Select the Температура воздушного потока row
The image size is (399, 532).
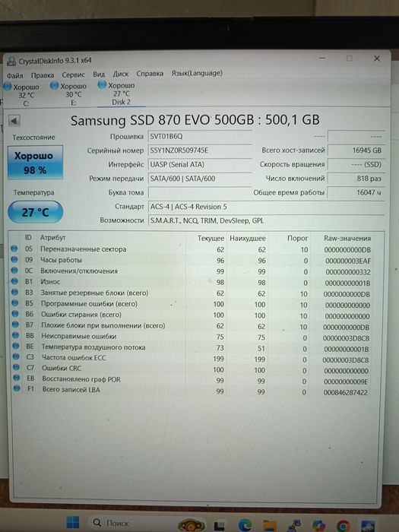(191, 347)
